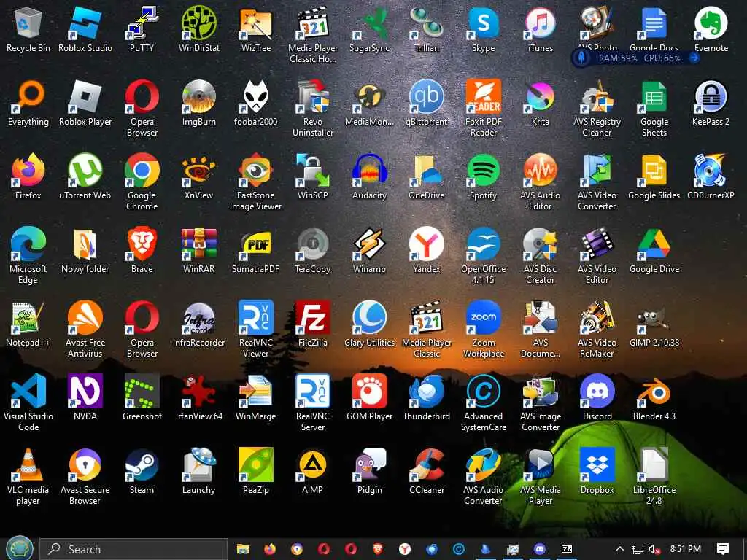
Task: Click the taskbar Search box
Action: pyautogui.click(x=133, y=549)
